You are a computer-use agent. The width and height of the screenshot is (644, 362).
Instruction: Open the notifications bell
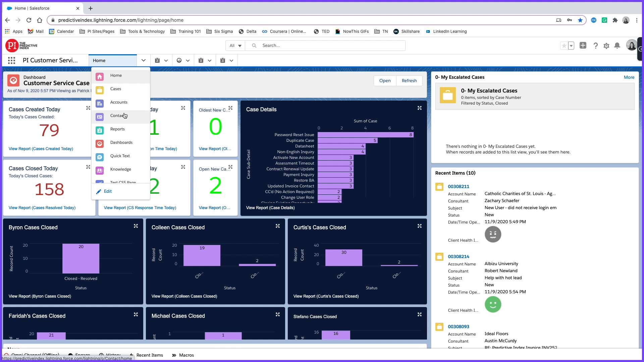point(617,46)
